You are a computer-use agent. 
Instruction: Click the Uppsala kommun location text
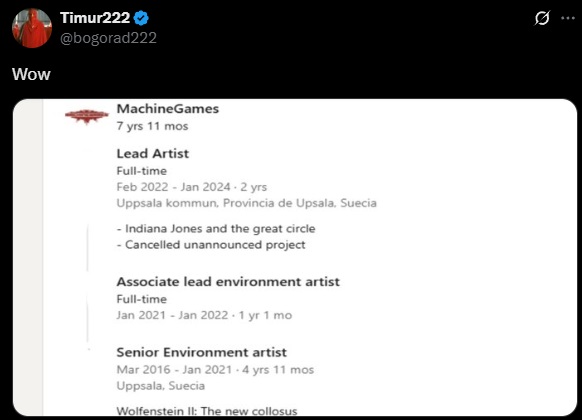(246, 203)
